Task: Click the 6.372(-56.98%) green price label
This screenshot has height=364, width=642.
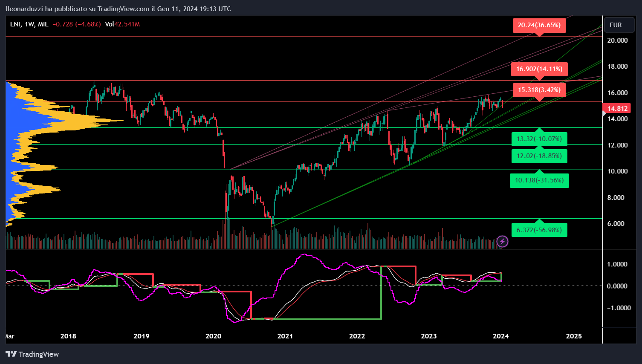Action: pyautogui.click(x=539, y=230)
